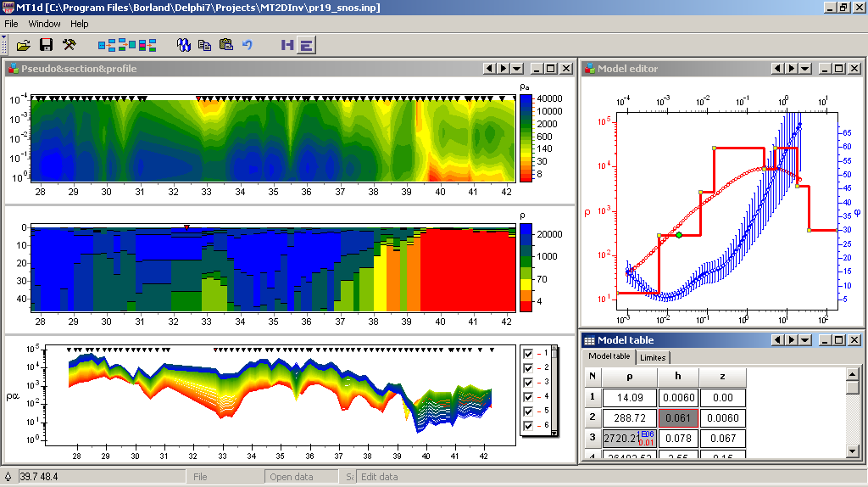Click the ρ column header in model table
The width and height of the screenshot is (868, 487).
point(629,377)
